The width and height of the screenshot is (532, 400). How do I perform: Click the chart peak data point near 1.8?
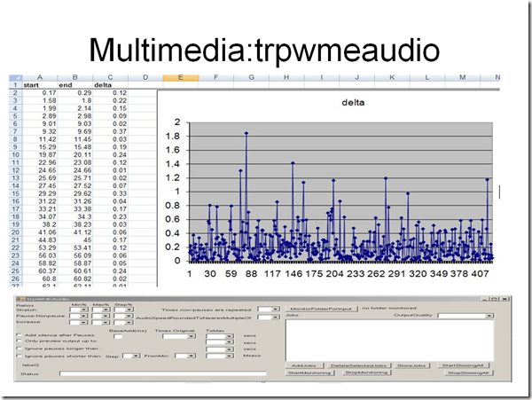[x=246, y=133]
